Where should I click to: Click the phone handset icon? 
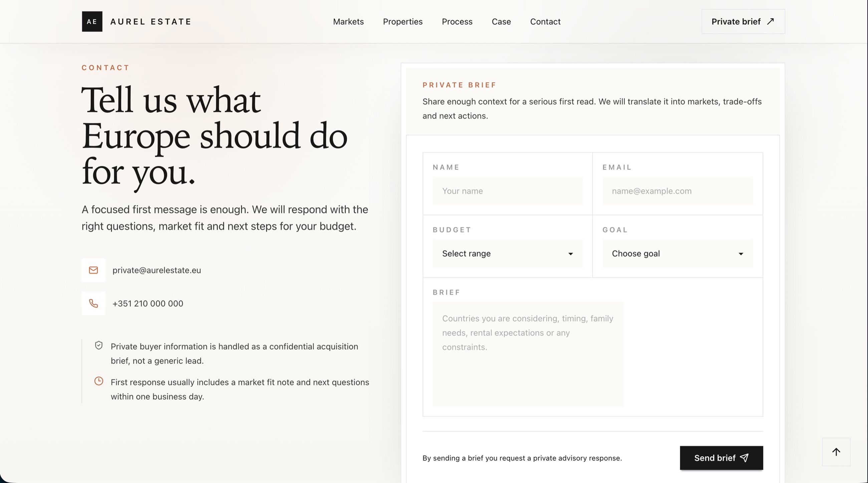[93, 303]
